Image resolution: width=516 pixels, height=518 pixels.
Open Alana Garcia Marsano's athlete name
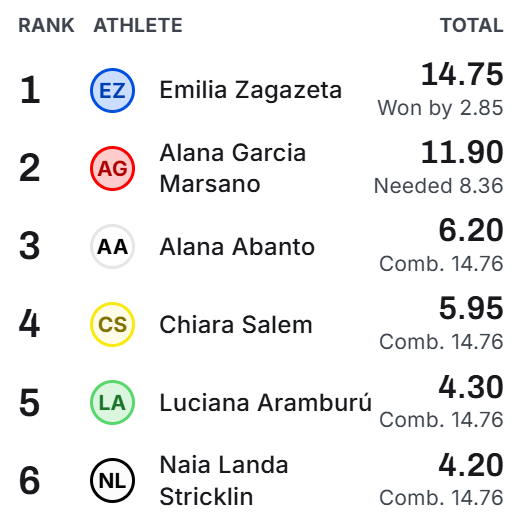coord(233,168)
